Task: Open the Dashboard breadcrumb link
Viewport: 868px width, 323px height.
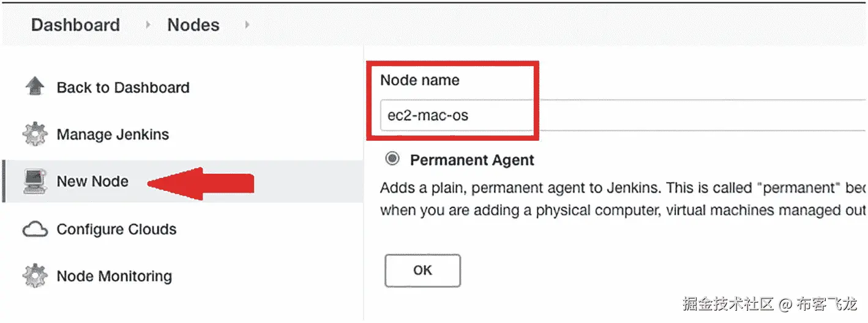Action: click(75, 25)
